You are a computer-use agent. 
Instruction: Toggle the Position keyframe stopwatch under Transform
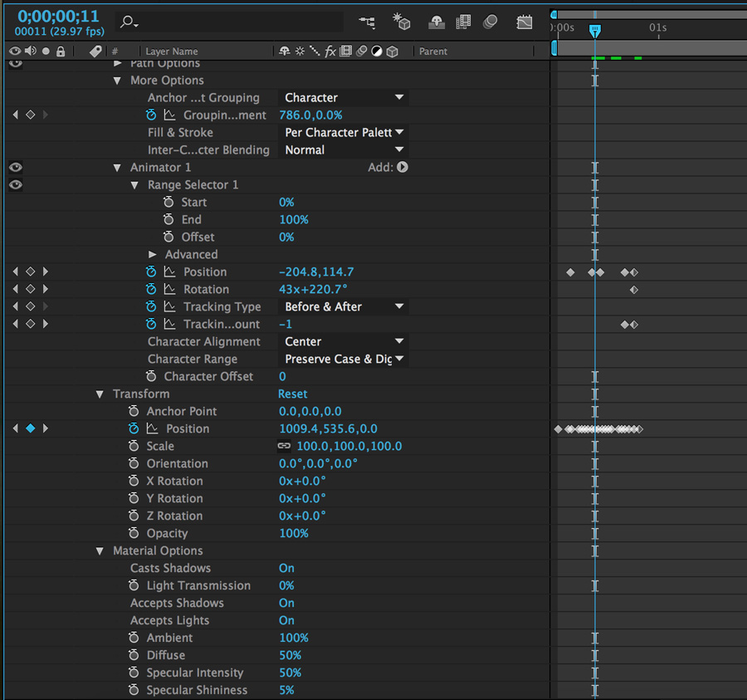[134, 428]
